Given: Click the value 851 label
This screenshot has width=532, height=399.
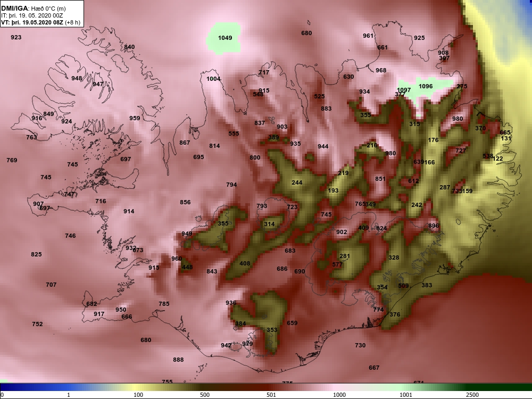Looking at the screenshot, I should point(380,179).
